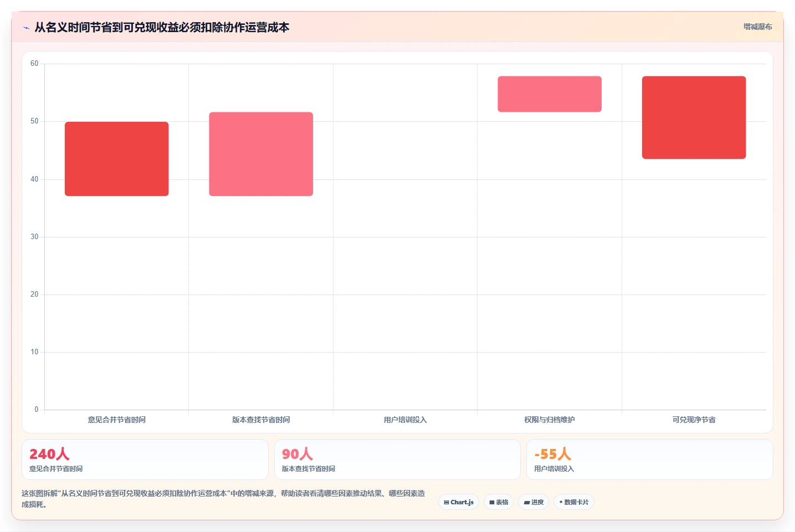The height and width of the screenshot is (532, 795).
Task: Click the 用户培训投入 caption under -55人
Action: (554, 469)
